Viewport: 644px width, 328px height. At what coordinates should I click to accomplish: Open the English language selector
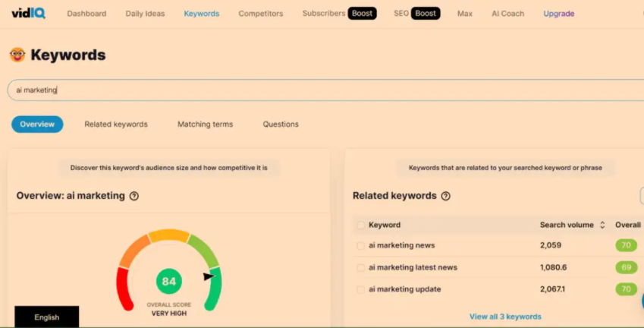[x=46, y=317]
